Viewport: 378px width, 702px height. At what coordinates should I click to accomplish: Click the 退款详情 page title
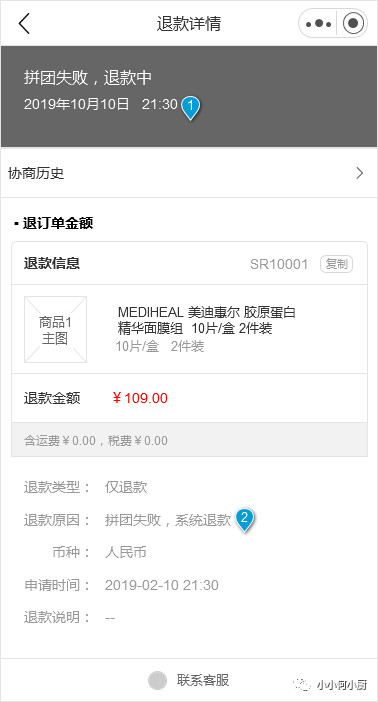point(189,24)
